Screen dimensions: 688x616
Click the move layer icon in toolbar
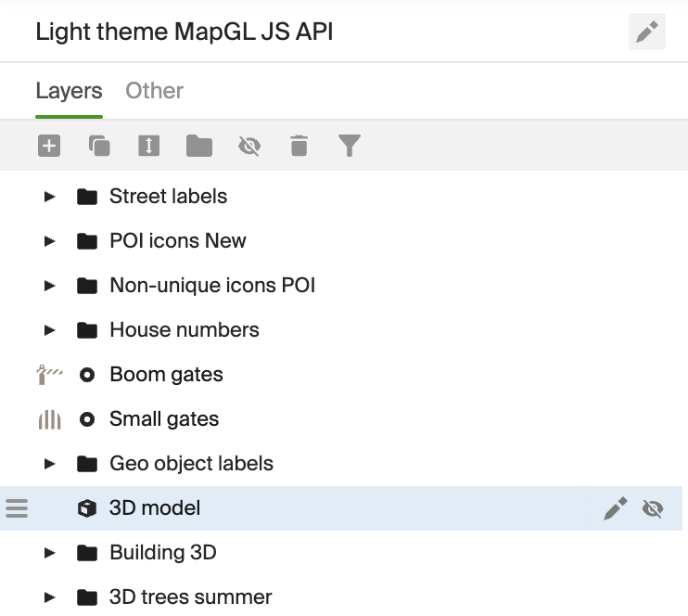point(149,146)
